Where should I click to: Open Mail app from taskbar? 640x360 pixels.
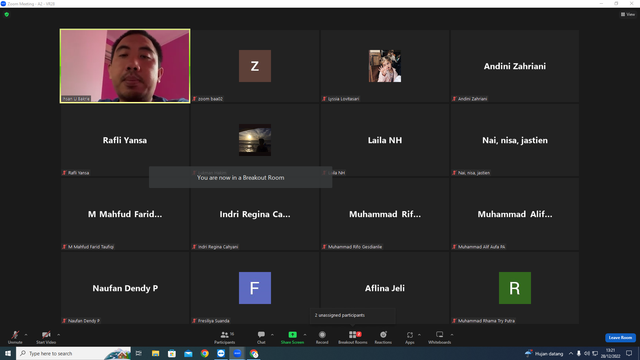pos(188,353)
